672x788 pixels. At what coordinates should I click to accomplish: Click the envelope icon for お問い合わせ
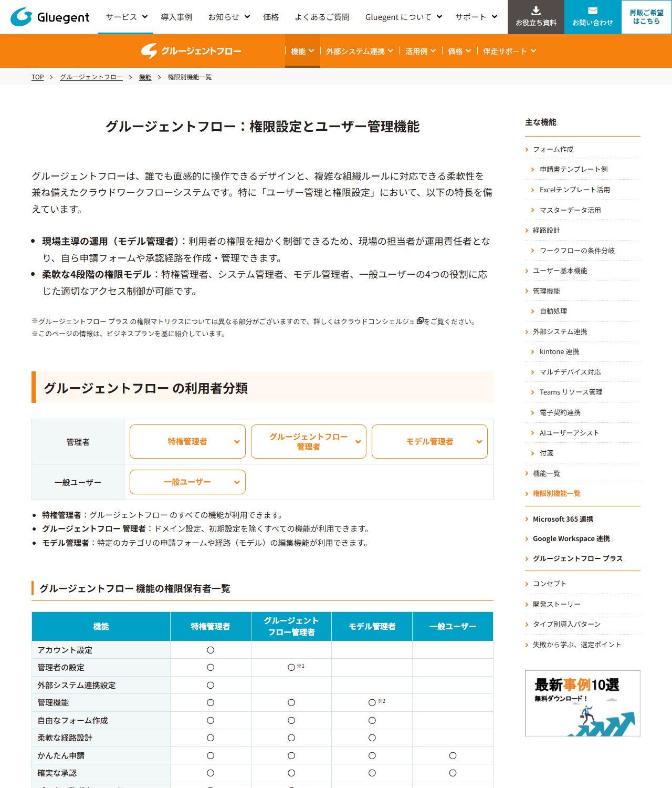click(x=593, y=11)
